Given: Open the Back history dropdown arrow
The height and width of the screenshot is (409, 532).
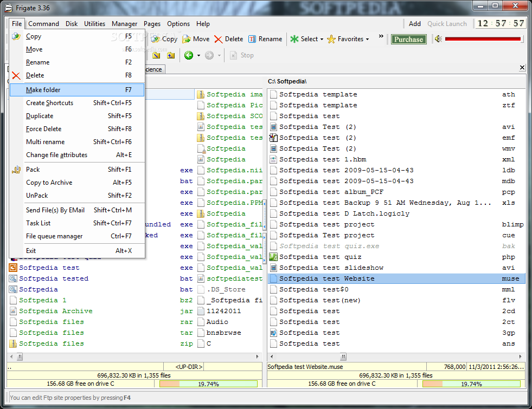Looking at the screenshot, I should (x=198, y=55).
